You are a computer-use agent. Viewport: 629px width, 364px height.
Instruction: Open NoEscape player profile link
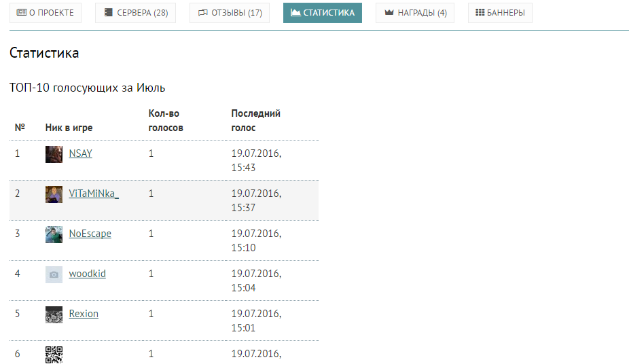[90, 234]
